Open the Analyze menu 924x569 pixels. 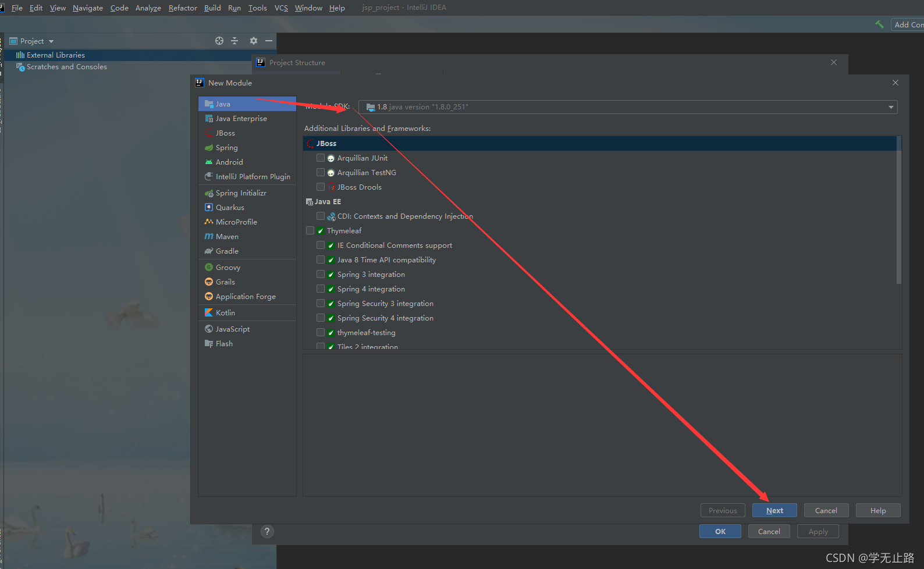pos(148,8)
